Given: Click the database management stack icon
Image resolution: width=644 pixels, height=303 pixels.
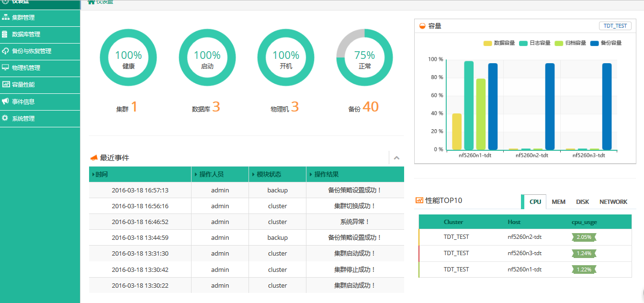Looking at the screenshot, I should click(x=5, y=34).
